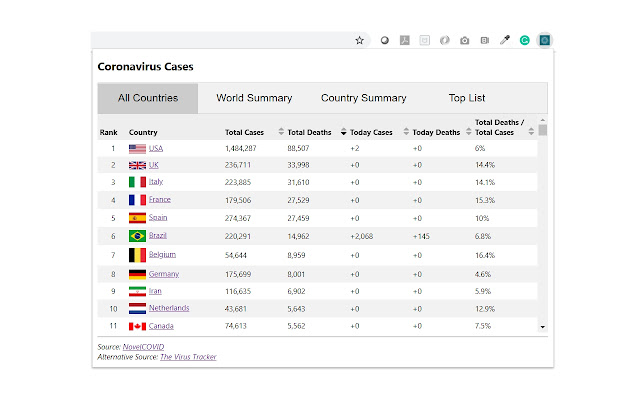The width and height of the screenshot is (640, 400).
Task: Select the Top List tab
Action: point(467,98)
